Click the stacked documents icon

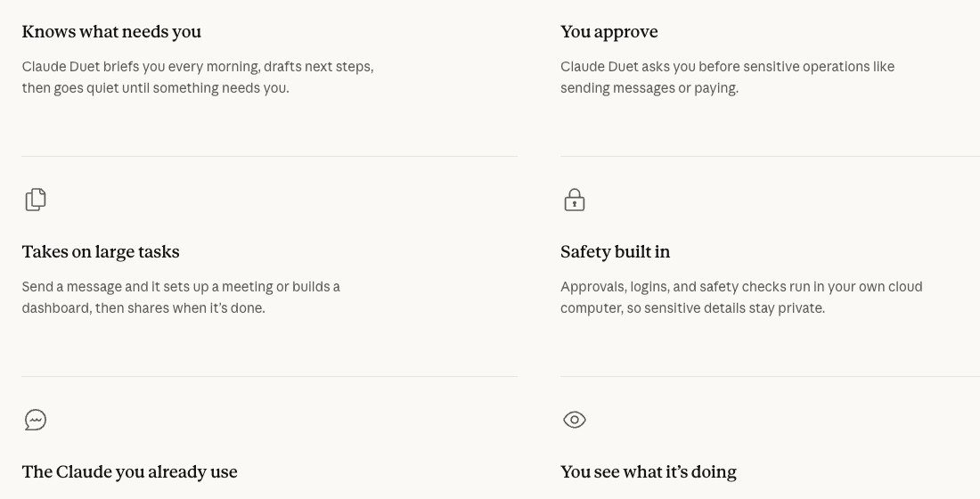(36, 200)
